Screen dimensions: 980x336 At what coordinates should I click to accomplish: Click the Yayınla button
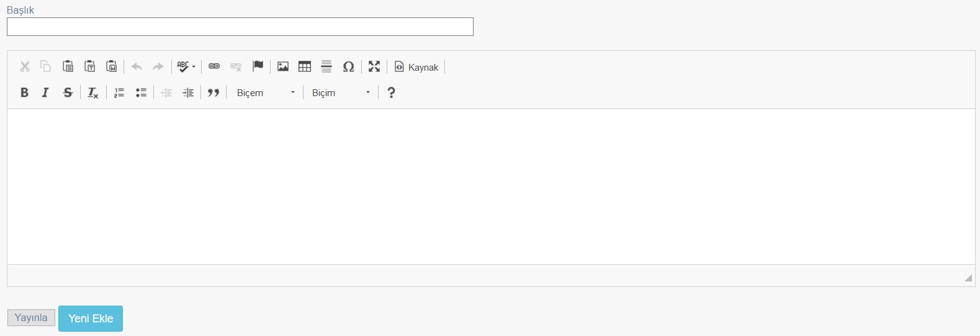[31, 317]
